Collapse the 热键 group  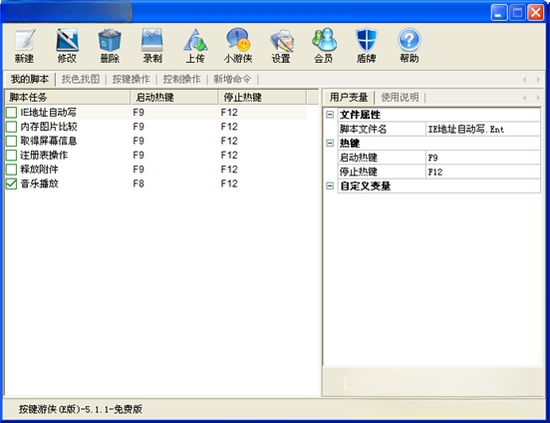point(330,143)
